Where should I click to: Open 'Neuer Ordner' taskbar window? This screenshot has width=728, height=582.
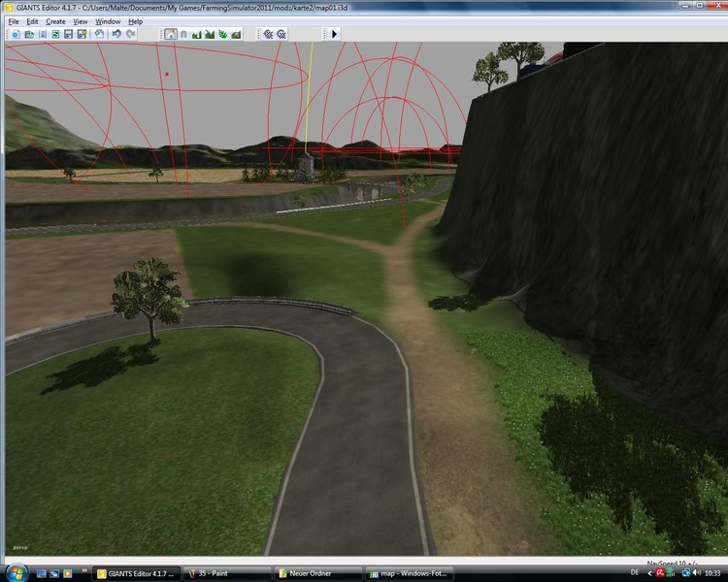click(x=318, y=573)
